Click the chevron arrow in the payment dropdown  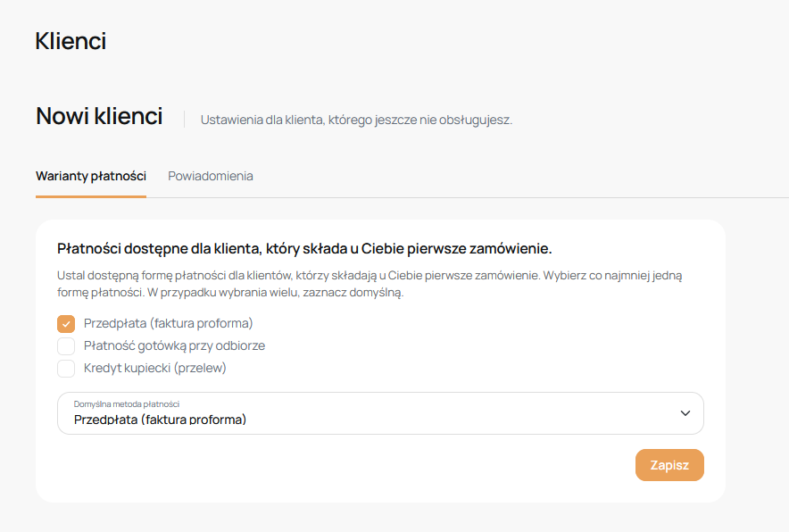685,413
